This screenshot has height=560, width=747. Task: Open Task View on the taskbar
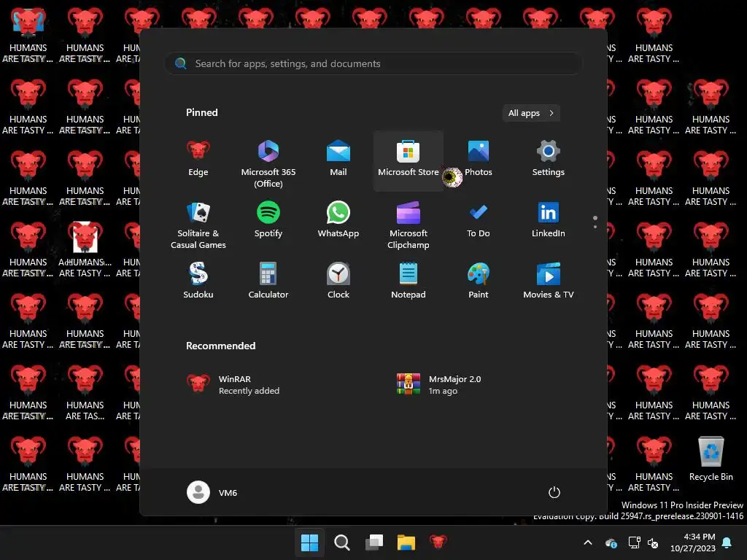tap(374, 542)
